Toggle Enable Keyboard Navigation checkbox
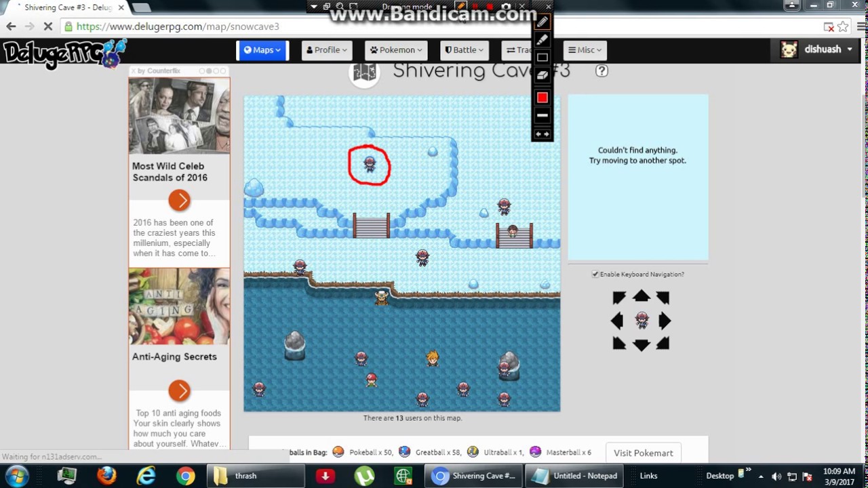Image resolution: width=868 pixels, height=488 pixels. pos(595,274)
